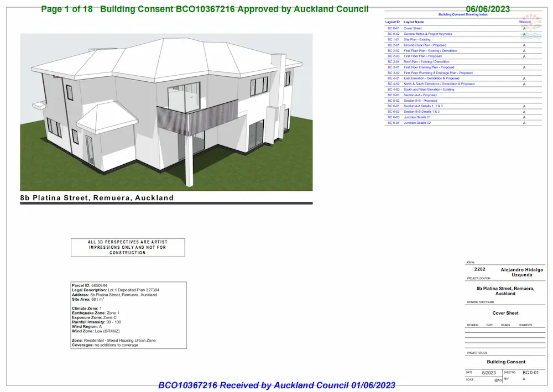Click the 'ALL 3D PERSPECTIVES ARE ARTIST IMPRESSIONS' notice box
This screenshot has width=553, height=392.
(128, 248)
